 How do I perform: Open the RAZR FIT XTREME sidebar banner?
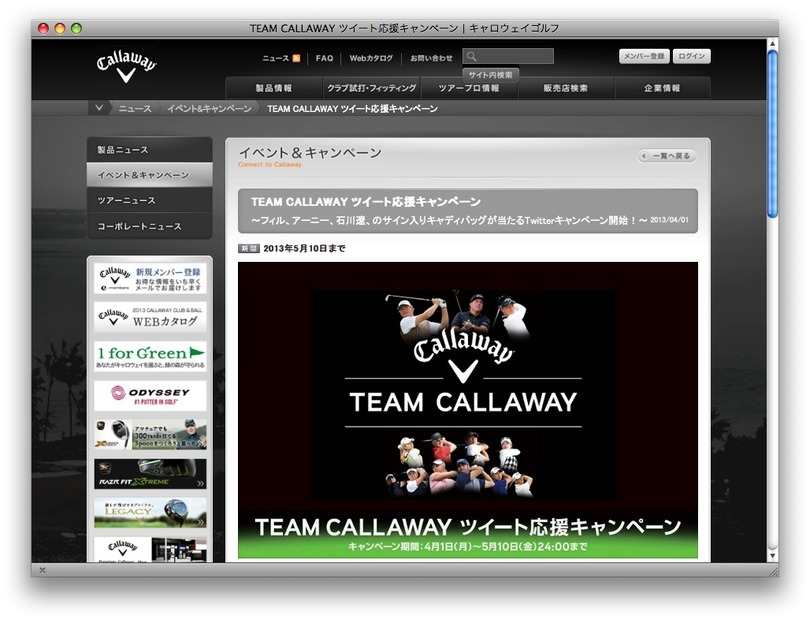150,474
